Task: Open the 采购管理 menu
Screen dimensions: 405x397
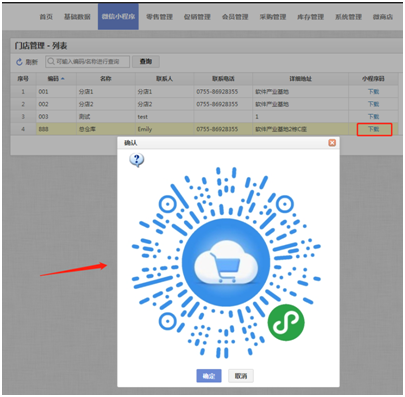Action: click(x=273, y=17)
